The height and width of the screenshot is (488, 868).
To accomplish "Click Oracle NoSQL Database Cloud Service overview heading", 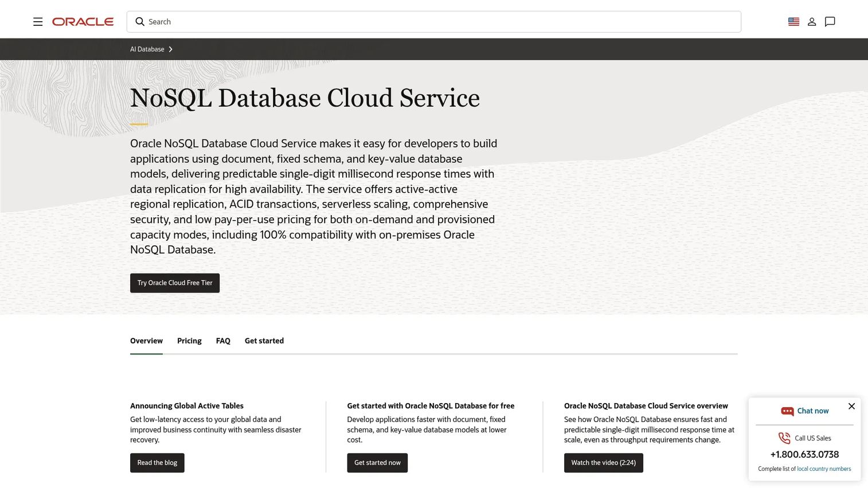I will [646, 406].
